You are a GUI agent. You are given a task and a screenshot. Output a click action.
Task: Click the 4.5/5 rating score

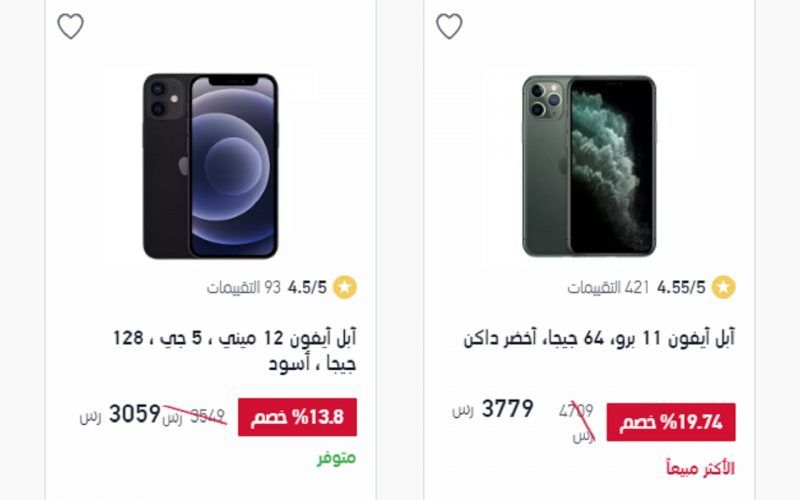pyautogui.click(x=307, y=288)
